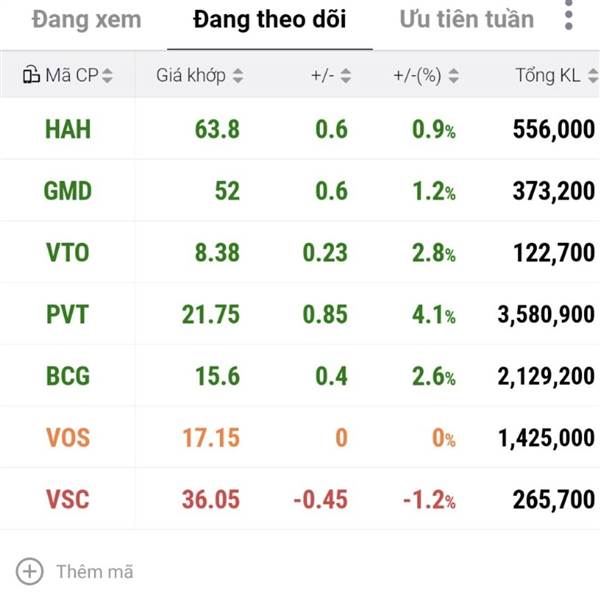Click the plus circle add icon

click(x=31, y=571)
